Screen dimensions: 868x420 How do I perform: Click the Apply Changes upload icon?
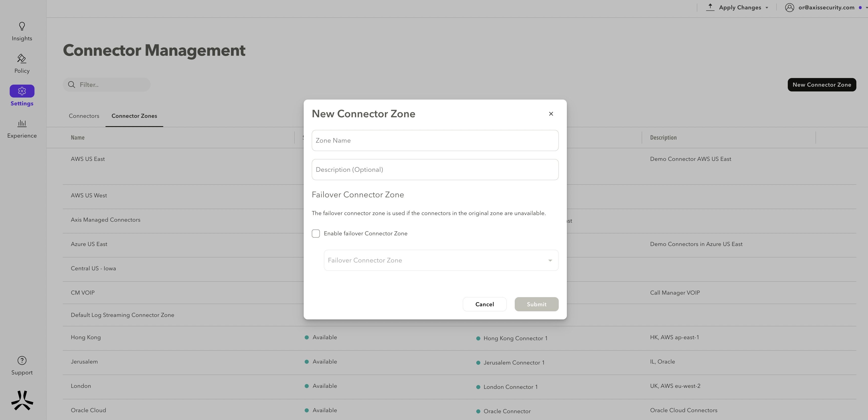click(x=710, y=7)
